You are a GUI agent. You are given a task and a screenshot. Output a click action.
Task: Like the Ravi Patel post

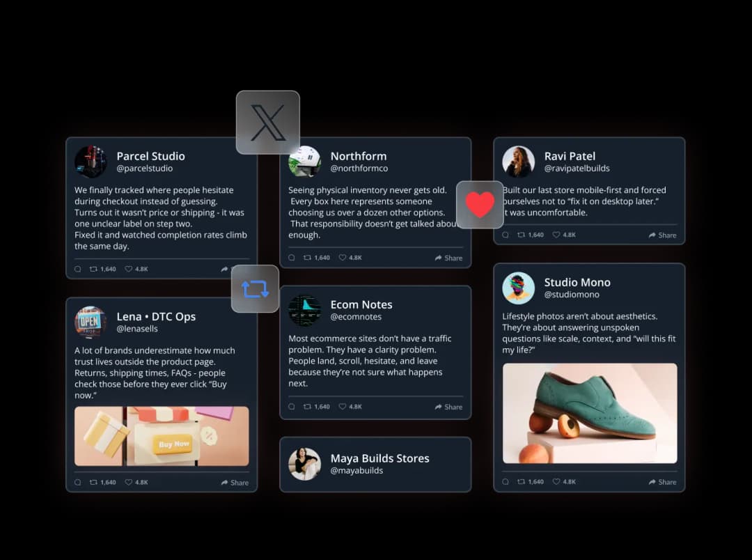(564, 235)
